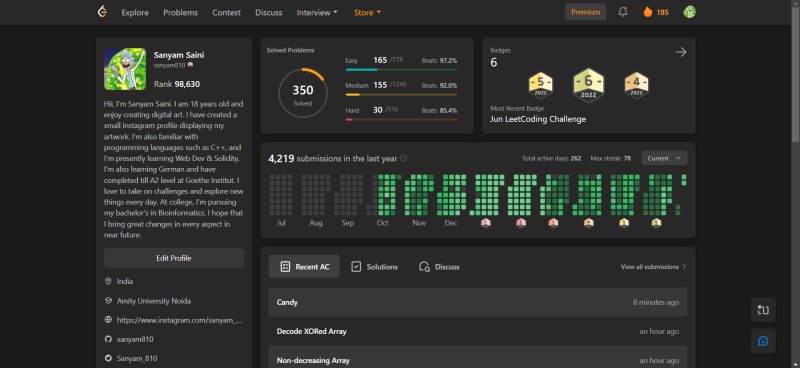Open the Problems menu item
The width and height of the screenshot is (800, 368).
click(x=180, y=13)
